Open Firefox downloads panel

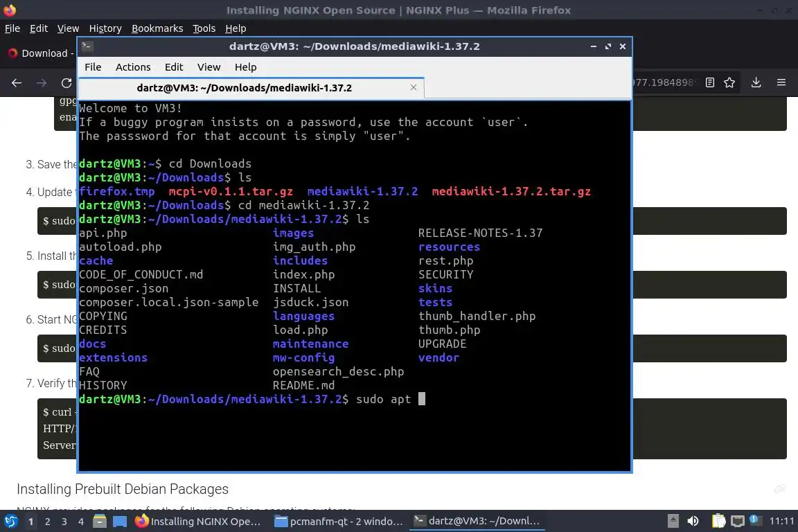click(x=756, y=82)
